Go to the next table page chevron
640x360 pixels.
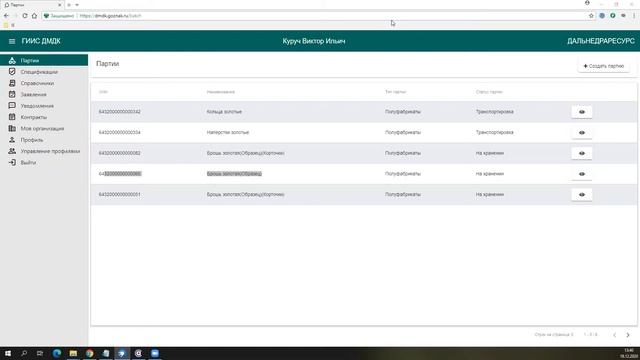pos(628,335)
